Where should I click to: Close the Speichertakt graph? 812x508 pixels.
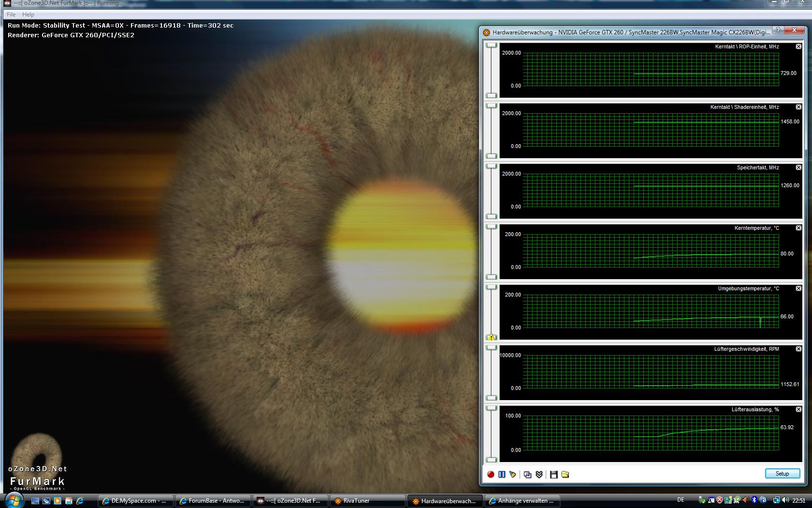[x=798, y=167]
